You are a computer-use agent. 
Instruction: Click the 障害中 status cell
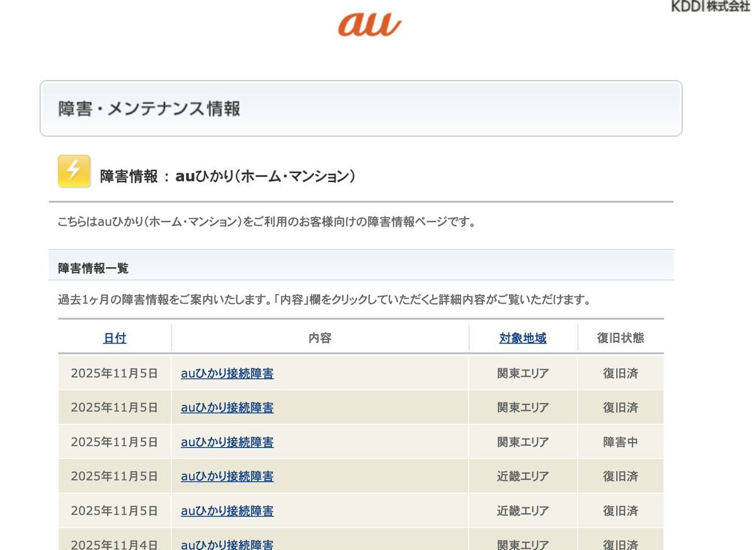pos(620,442)
